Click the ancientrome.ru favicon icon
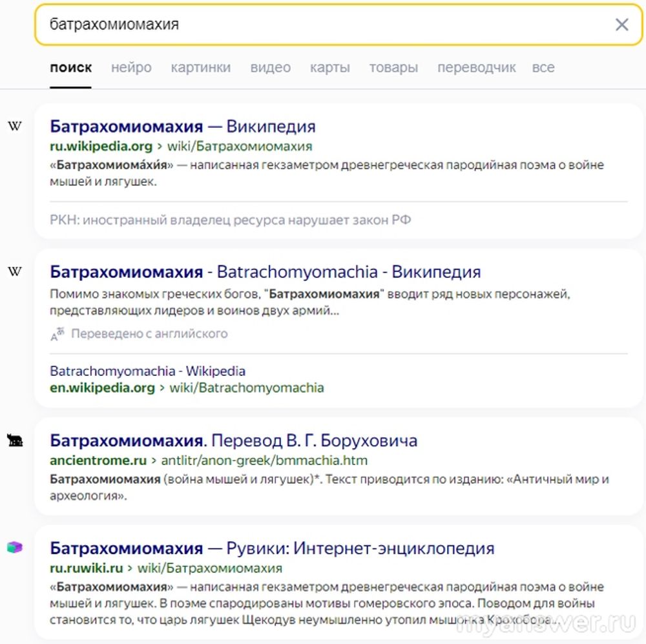The width and height of the screenshot is (646, 644). (14, 441)
